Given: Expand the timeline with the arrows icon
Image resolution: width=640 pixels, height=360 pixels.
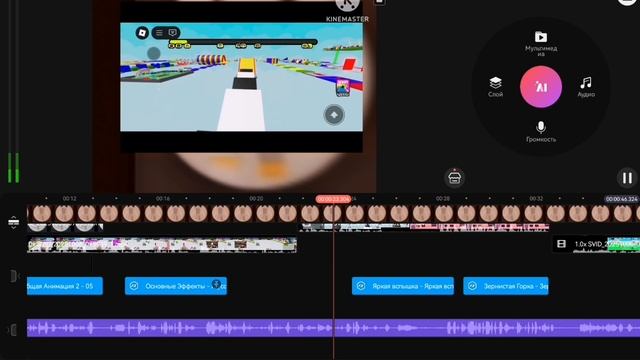Looking at the screenshot, I should coord(13,222).
